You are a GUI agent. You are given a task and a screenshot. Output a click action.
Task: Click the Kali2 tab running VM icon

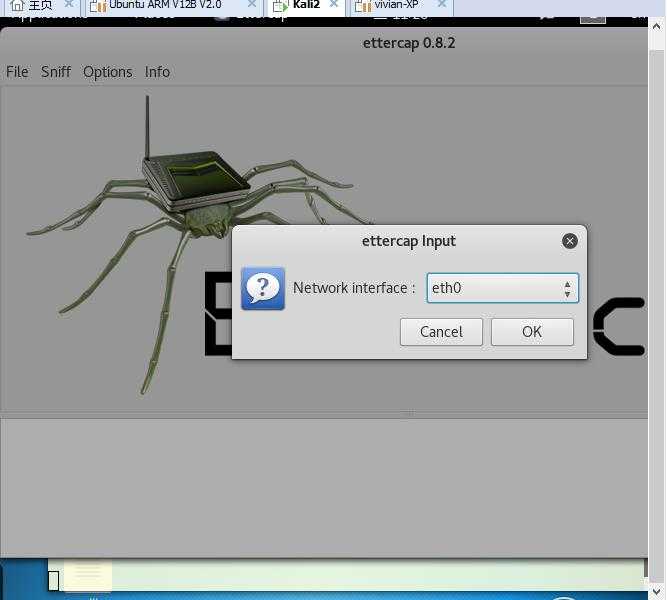pos(280,6)
